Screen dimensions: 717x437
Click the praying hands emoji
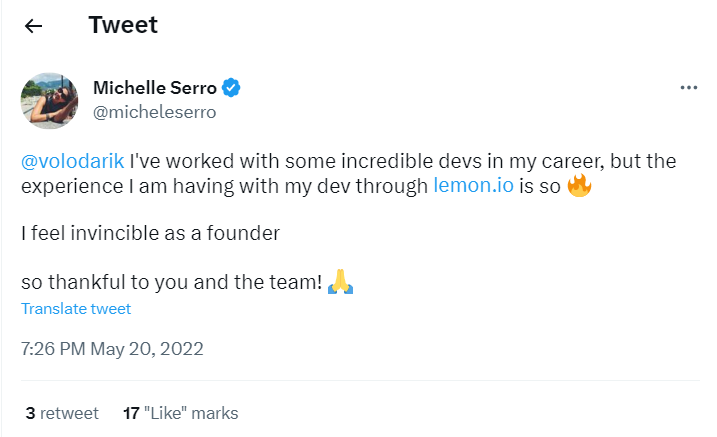point(341,283)
